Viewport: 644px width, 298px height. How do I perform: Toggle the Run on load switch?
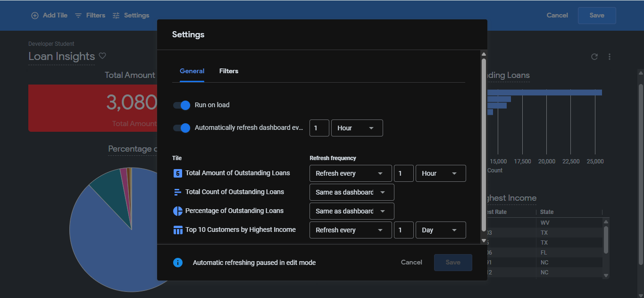[x=182, y=105]
